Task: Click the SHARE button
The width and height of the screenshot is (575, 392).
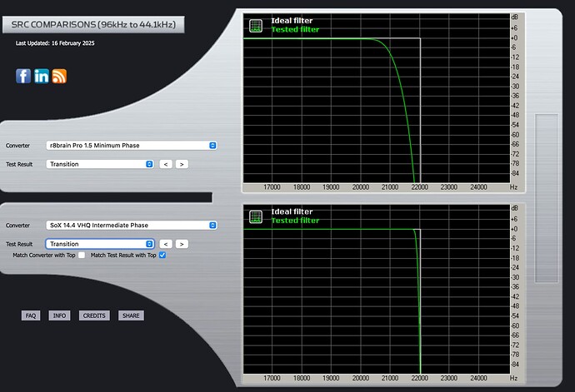Action: point(131,315)
